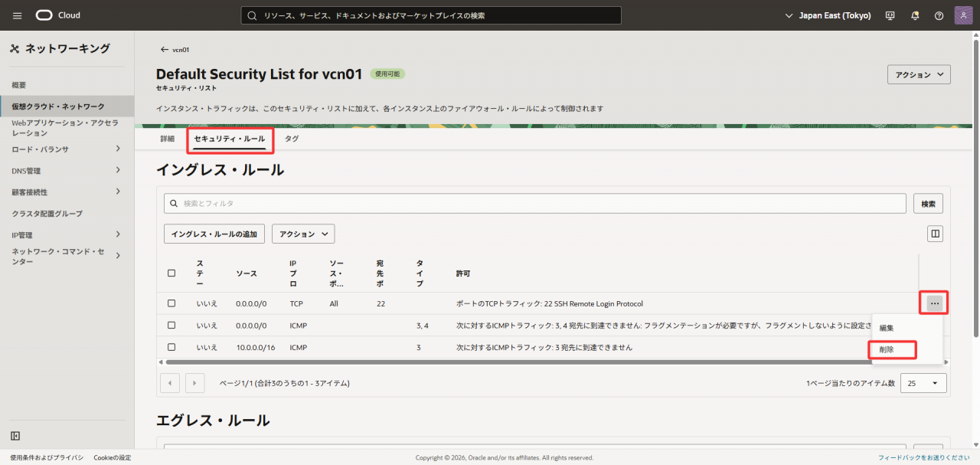Go to next page arrow
This screenshot has height=465, width=980.
[195, 382]
